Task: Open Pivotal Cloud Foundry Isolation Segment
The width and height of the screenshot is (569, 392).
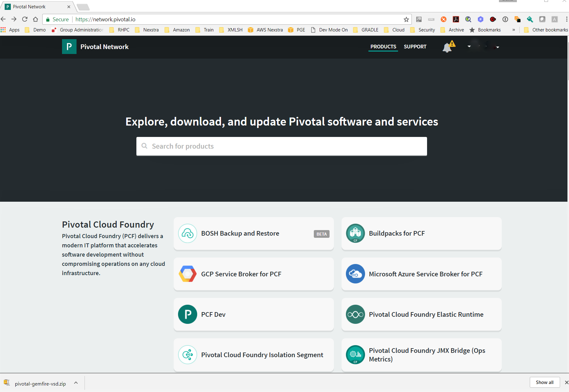Action: tap(254, 355)
